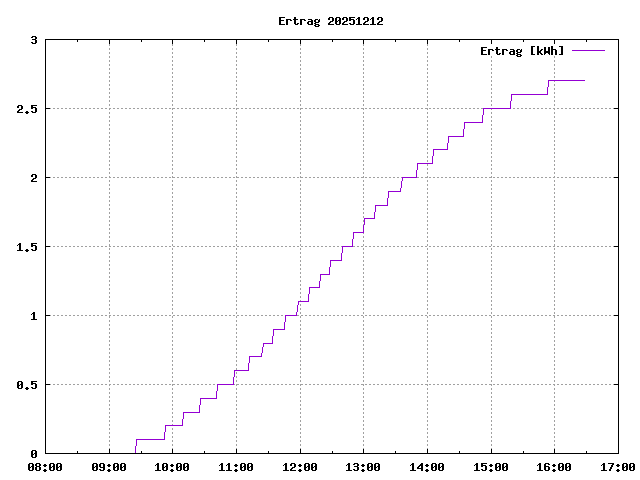Click the 12:00 x-axis tick label
The image size is (640, 480).
tap(299, 467)
